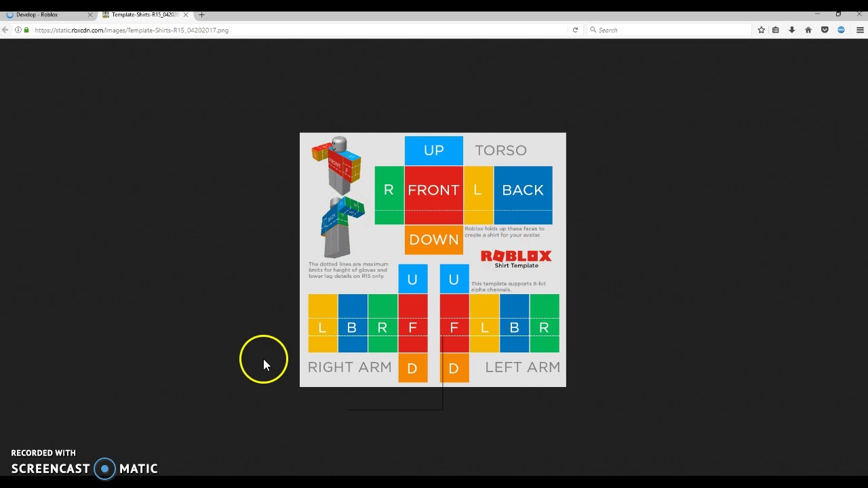Click the blue BACK torso block
This screenshot has height=488, width=868.
tap(523, 195)
